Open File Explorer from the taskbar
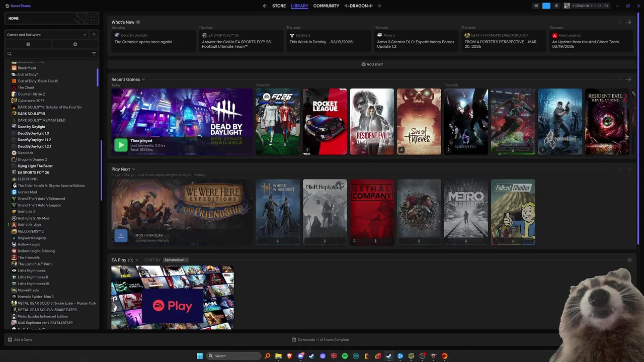This screenshot has width=644, height=362. coord(278,356)
